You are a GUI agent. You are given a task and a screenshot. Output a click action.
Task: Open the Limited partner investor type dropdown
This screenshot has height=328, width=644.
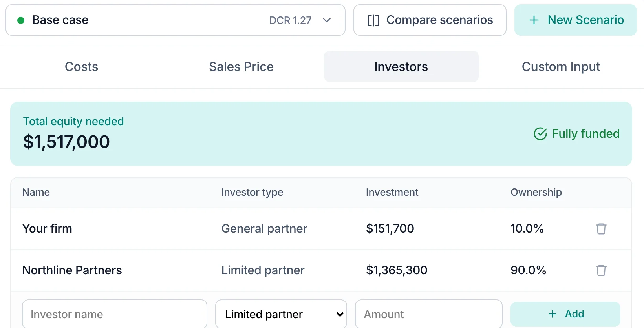click(x=281, y=314)
